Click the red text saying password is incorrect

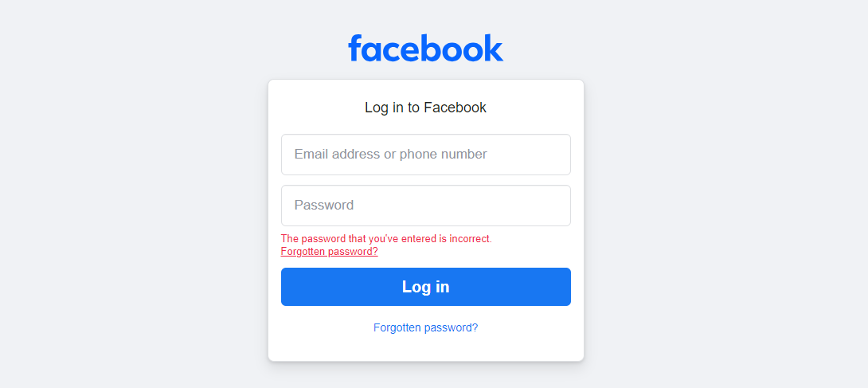(386, 238)
